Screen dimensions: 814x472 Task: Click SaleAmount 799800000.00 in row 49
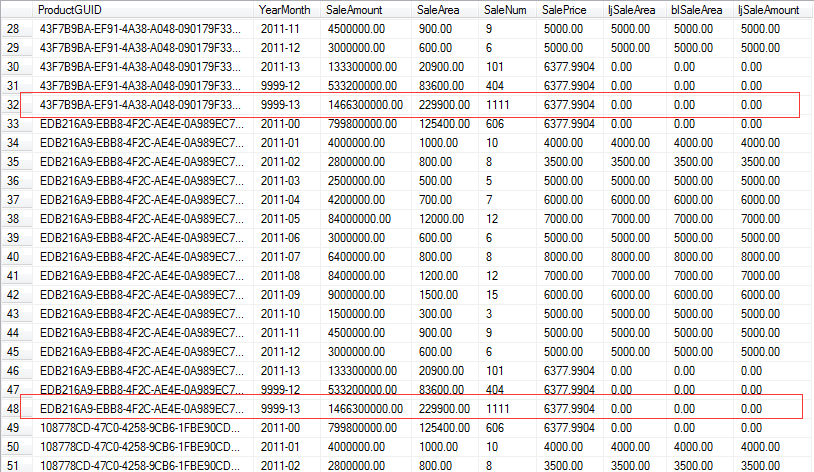tap(362, 428)
